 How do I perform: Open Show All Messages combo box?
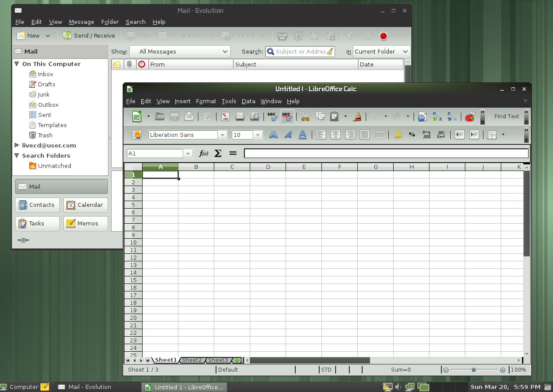click(180, 51)
